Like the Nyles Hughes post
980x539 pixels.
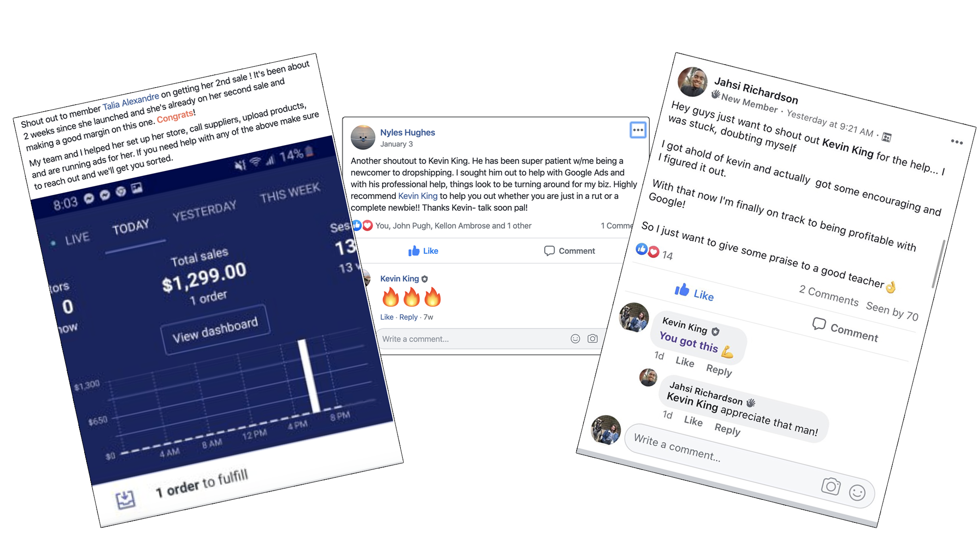pos(423,251)
